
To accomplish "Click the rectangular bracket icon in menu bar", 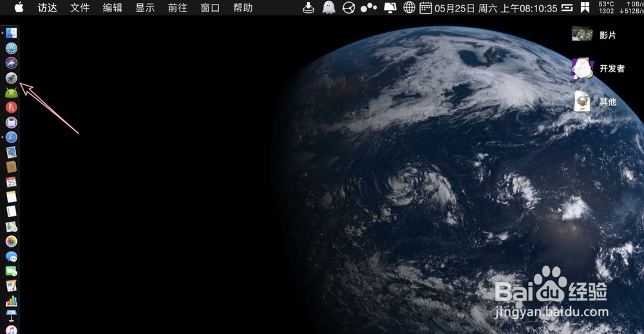I will tap(567, 7).
